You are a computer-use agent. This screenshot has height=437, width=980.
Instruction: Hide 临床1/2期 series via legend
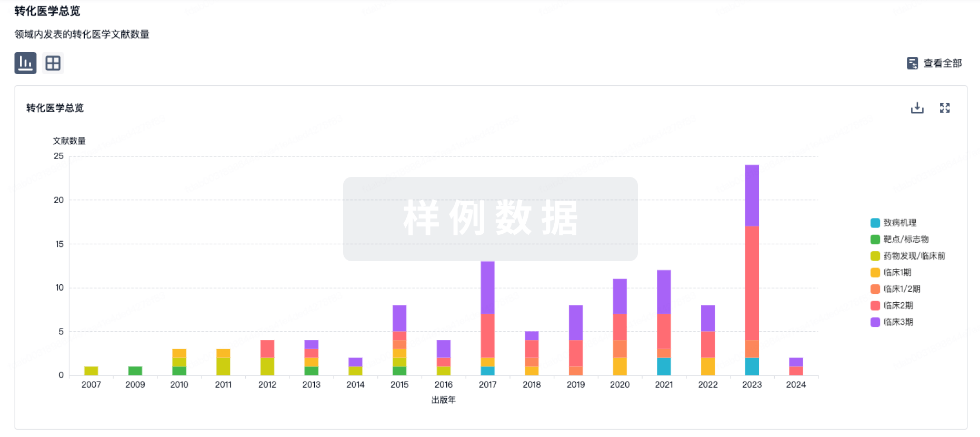coord(902,289)
